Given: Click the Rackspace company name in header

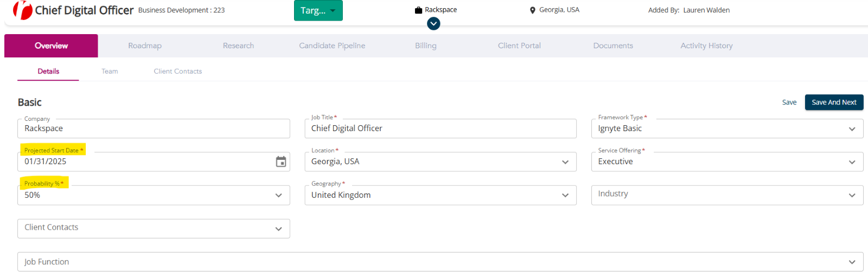Looking at the screenshot, I should click(441, 10).
